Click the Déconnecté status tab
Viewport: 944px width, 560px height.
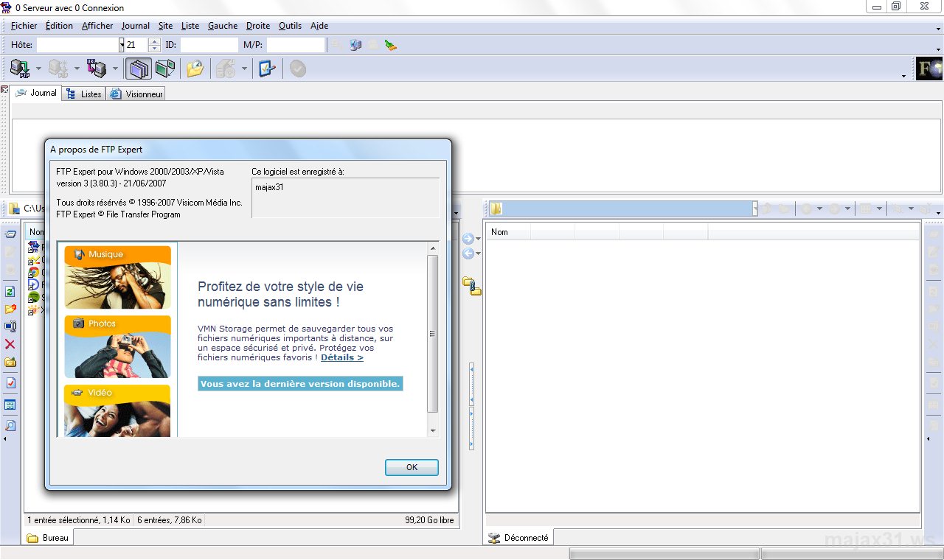[x=518, y=537]
